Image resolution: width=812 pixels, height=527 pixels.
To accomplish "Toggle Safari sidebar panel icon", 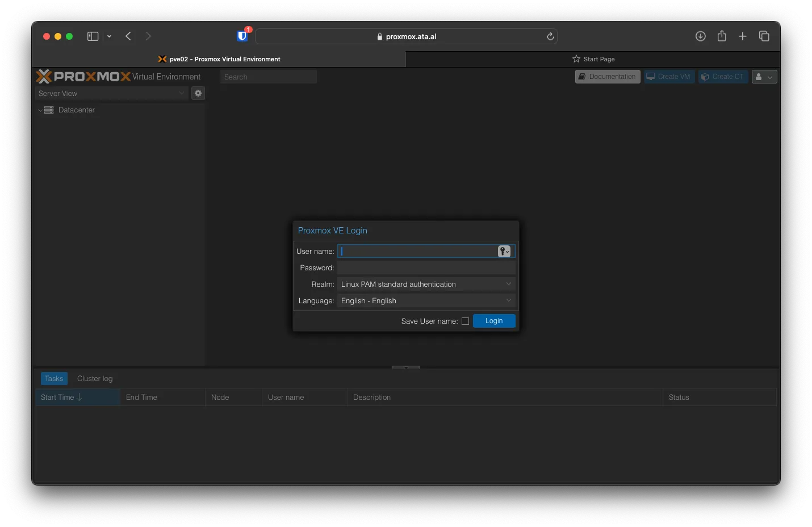I will (x=93, y=36).
